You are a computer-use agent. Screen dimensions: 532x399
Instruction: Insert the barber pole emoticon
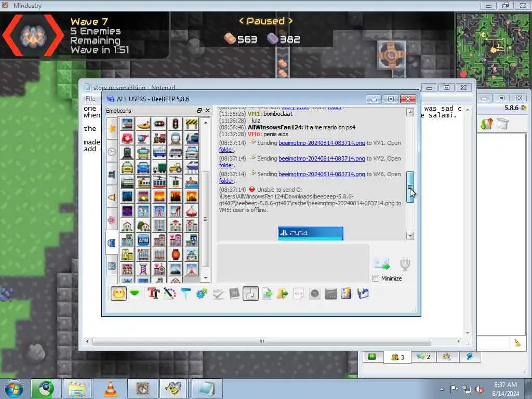pos(143,269)
